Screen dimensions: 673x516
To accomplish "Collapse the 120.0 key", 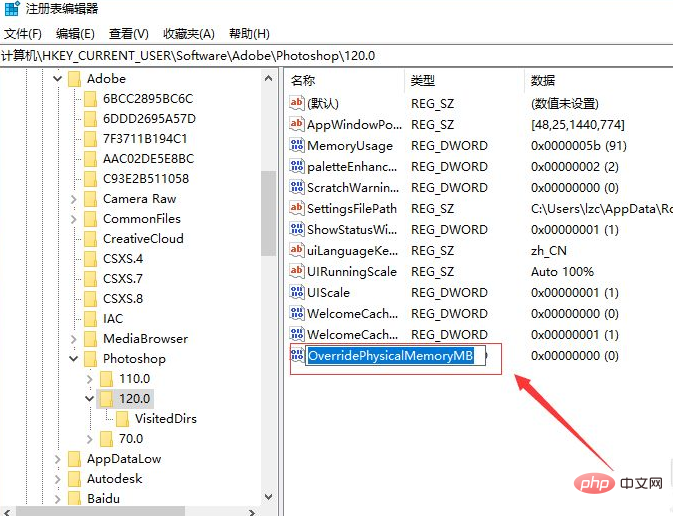I will click(89, 399).
